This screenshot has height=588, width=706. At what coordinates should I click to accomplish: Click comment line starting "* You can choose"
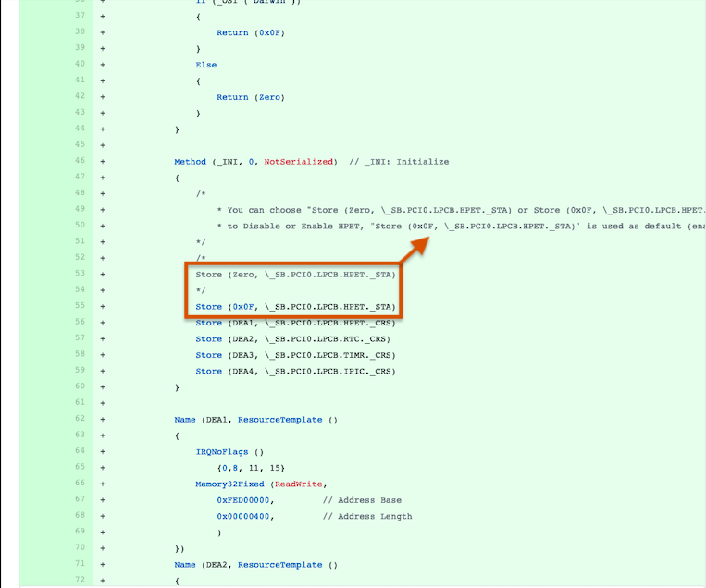[461, 210]
